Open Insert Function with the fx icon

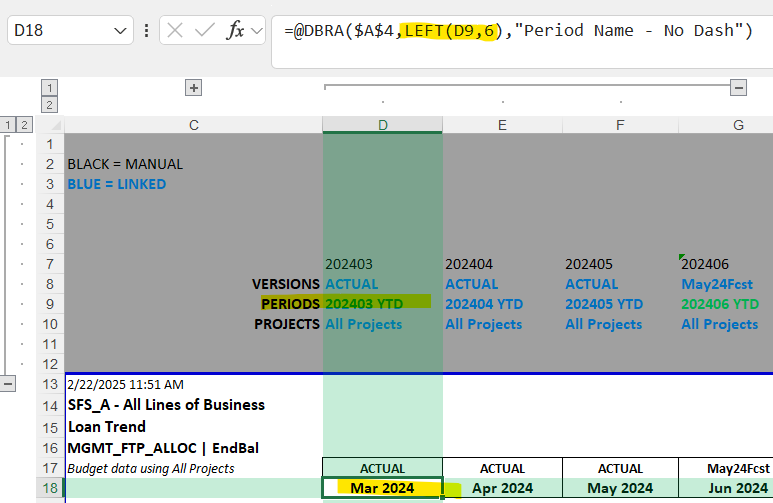[235, 31]
